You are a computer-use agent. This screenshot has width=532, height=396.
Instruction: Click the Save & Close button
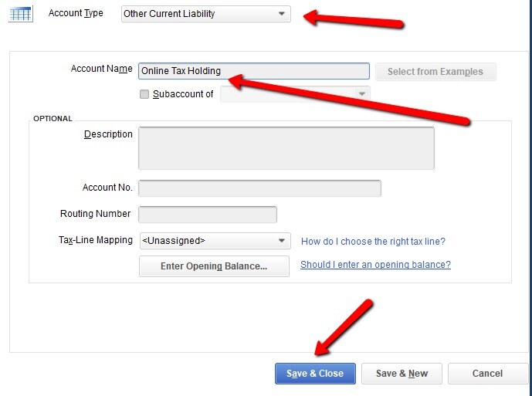tap(315, 374)
